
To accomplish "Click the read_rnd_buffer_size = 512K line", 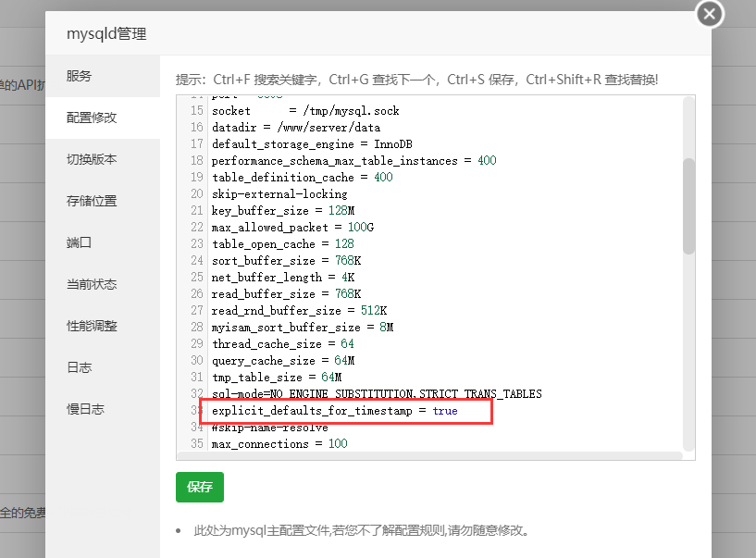I will 300,311.
